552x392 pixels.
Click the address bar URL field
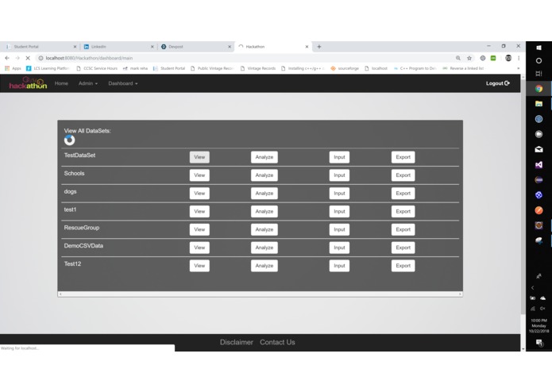[x=246, y=58]
